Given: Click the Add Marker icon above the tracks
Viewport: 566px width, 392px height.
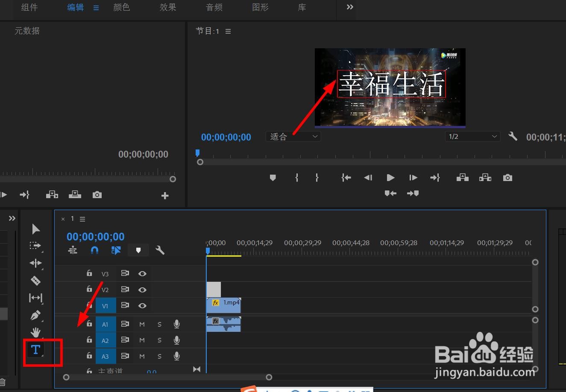Looking at the screenshot, I should pos(138,250).
